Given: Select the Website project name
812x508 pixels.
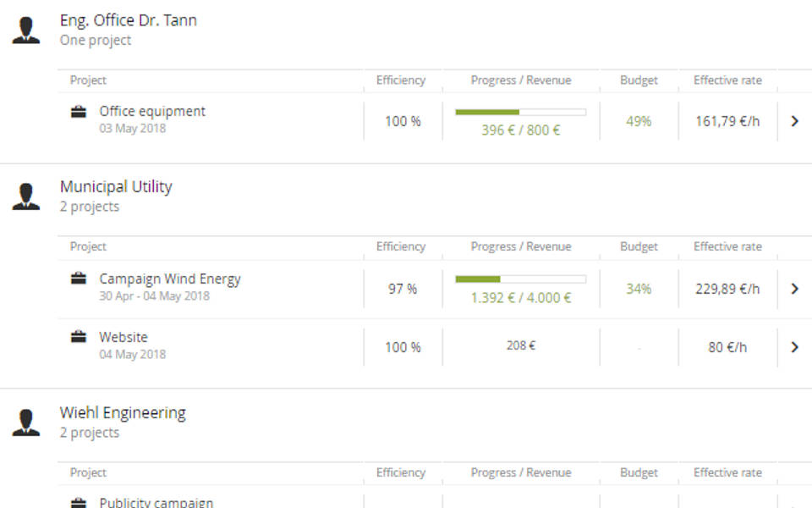Looking at the screenshot, I should click(x=123, y=337).
